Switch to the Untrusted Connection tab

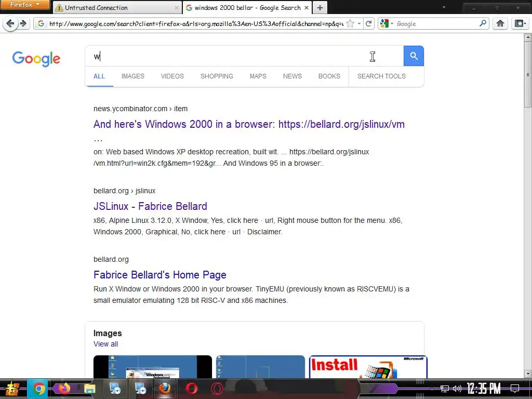pos(117,7)
